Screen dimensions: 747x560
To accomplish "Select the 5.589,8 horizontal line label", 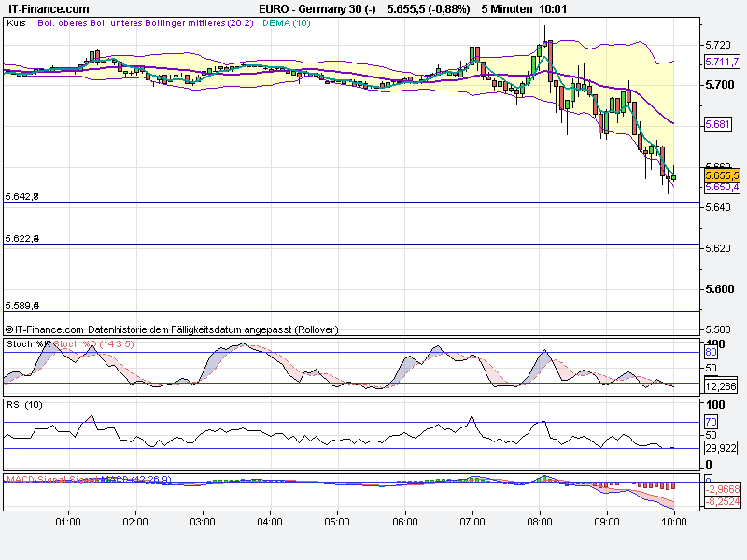I will tap(21, 305).
